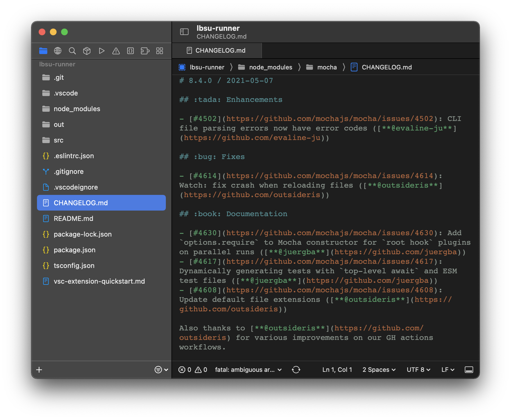Select CHANGELOG.md in the file tree

(x=101, y=203)
